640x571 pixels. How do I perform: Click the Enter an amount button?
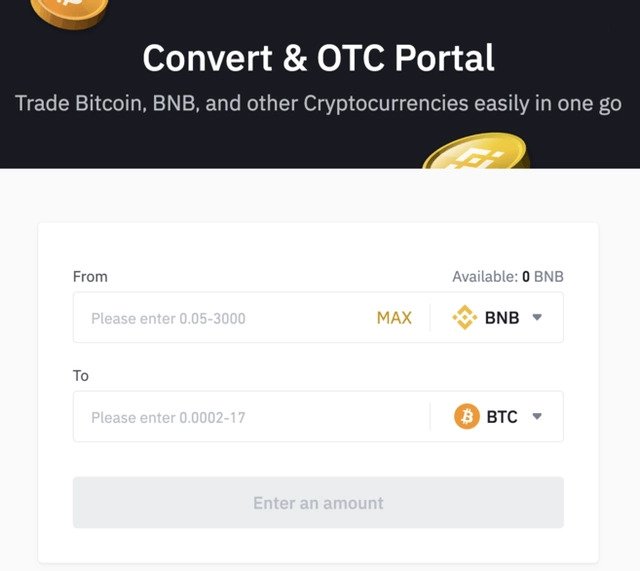click(318, 502)
